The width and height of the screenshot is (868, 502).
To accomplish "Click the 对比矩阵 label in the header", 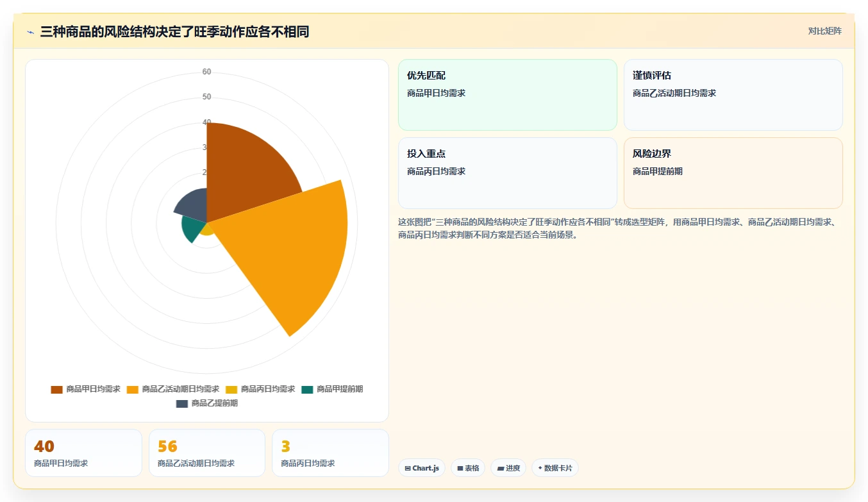I will pyautogui.click(x=824, y=31).
